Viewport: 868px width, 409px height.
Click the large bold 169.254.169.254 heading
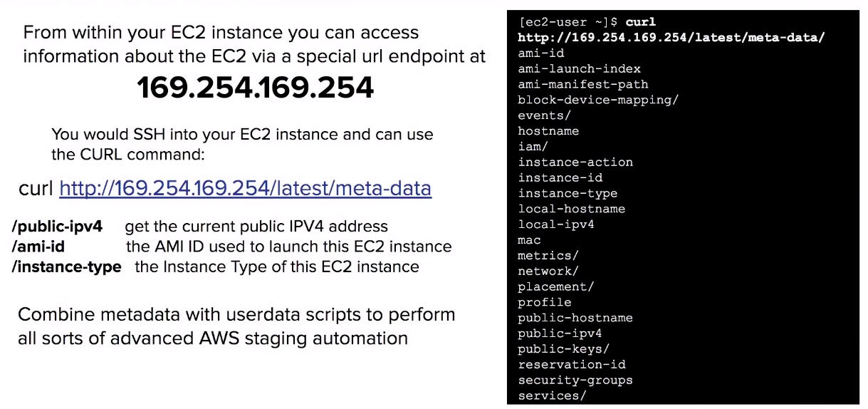pyautogui.click(x=255, y=88)
